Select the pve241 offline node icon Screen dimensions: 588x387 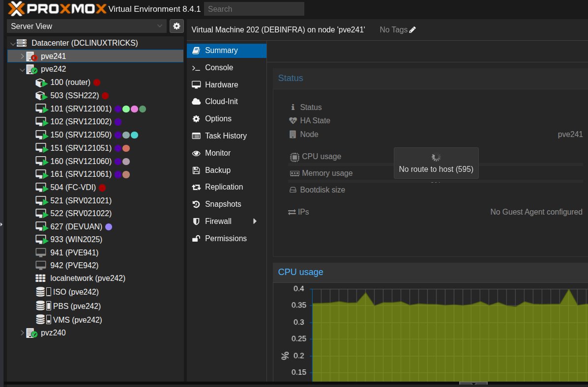pyautogui.click(x=32, y=56)
